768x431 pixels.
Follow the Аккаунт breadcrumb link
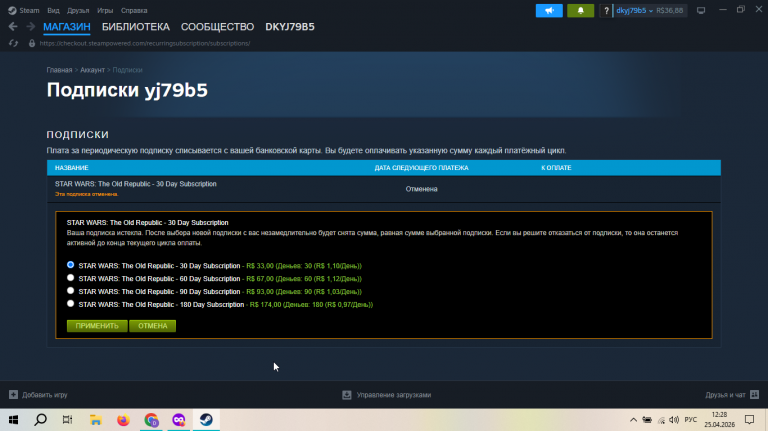coord(93,70)
